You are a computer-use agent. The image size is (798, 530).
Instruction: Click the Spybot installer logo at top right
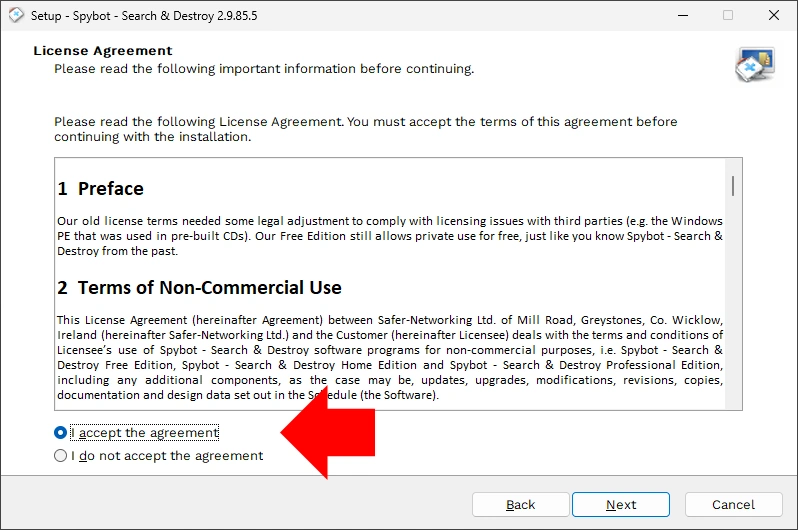[x=755, y=64]
